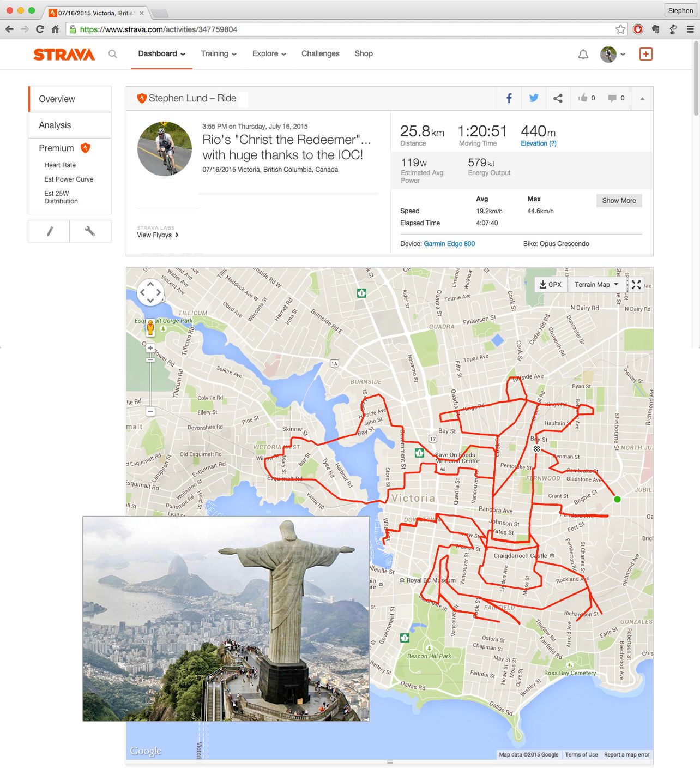The image size is (700, 774).
Task: Click Report a map error link
Action: click(x=626, y=755)
